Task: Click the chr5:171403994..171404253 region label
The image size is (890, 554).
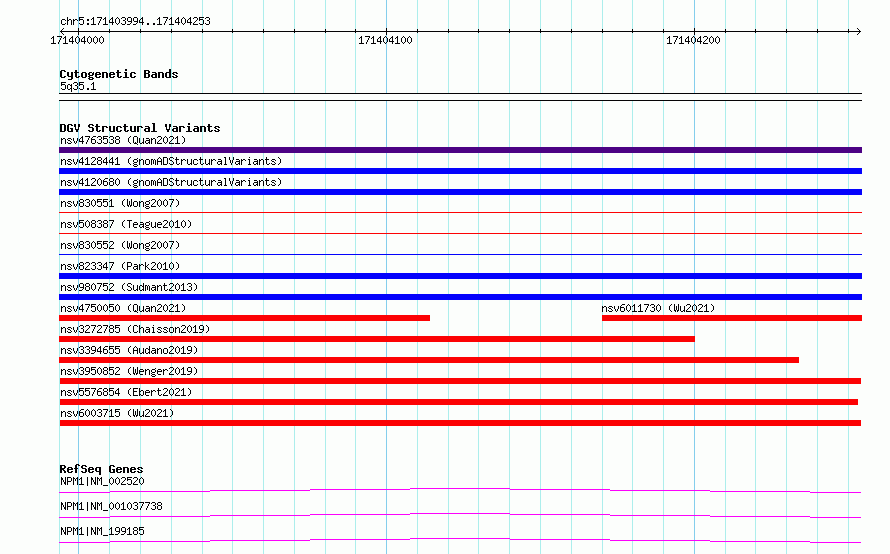Action: pos(135,21)
